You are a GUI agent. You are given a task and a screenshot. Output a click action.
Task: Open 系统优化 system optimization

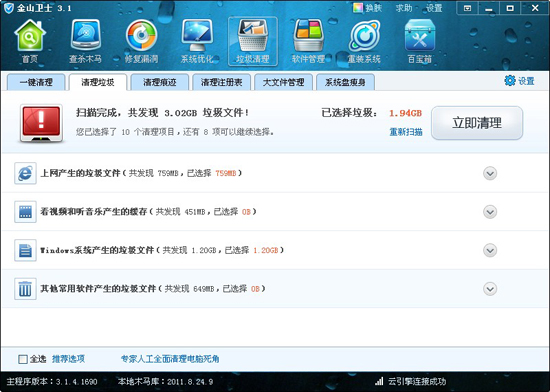click(197, 41)
